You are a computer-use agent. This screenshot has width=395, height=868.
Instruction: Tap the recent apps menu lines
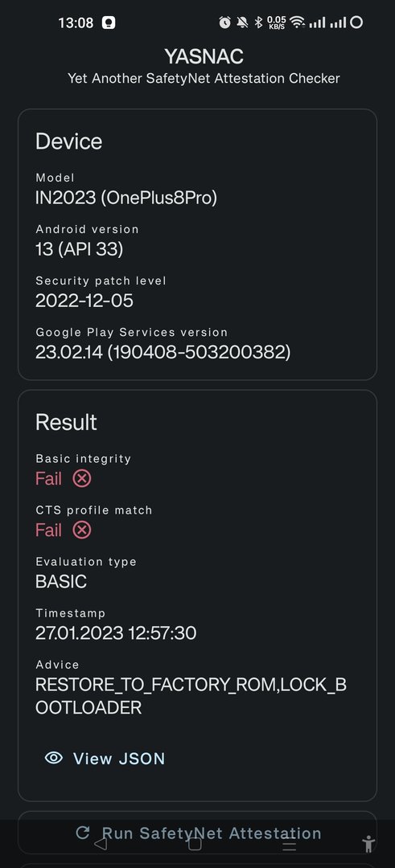tap(289, 845)
